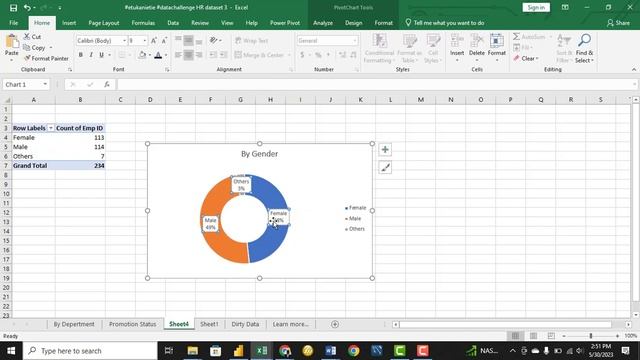The height and width of the screenshot is (360, 640).
Task: Open the Calibri (Body) font name dropdown
Action: click(x=124, y=41)
